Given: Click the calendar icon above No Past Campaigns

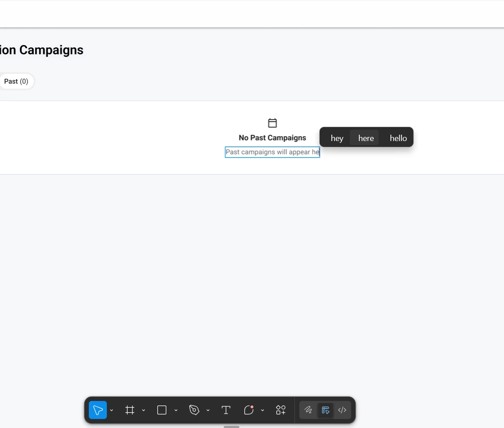Looking at the screenshot, I should click(x=272, y=123).
